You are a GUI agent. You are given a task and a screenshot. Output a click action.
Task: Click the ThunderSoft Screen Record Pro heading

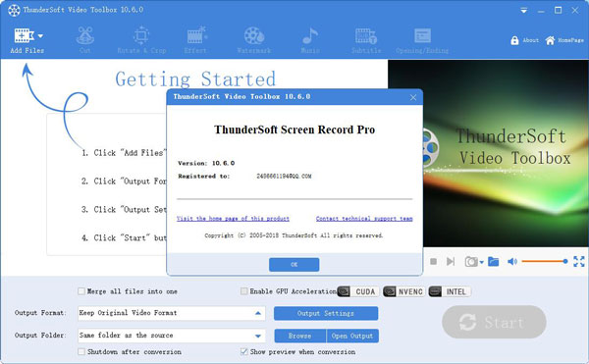pyautogui.click(x=294, y=130)
